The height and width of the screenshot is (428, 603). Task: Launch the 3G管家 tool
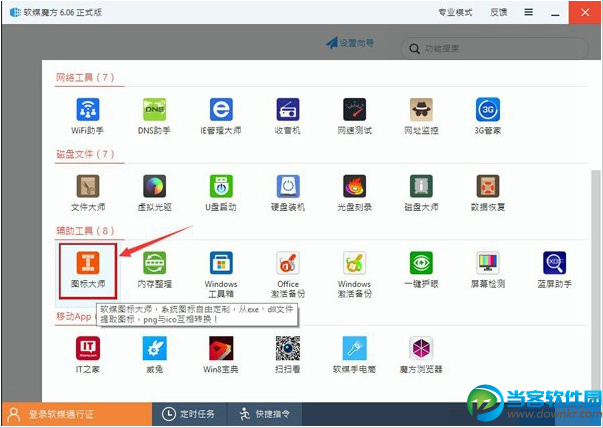[x=488, y=116]
